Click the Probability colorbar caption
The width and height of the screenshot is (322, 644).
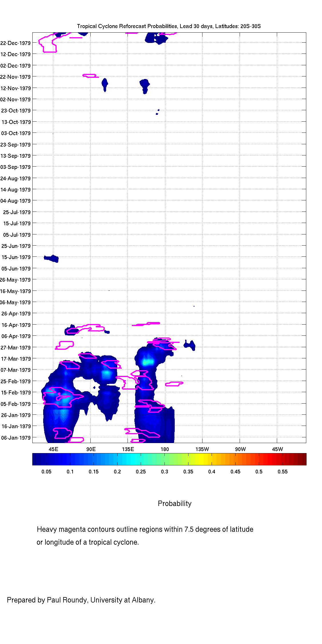[175, 504]
